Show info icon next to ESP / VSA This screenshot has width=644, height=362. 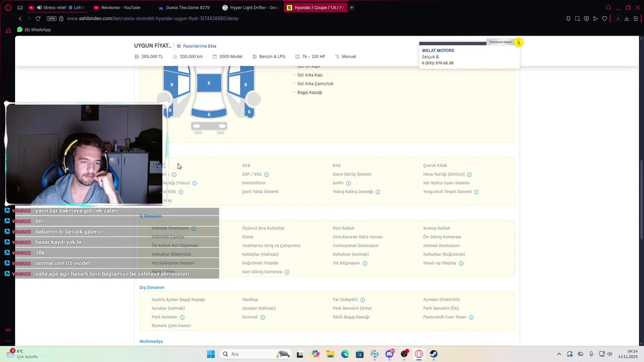click(267, 174)
